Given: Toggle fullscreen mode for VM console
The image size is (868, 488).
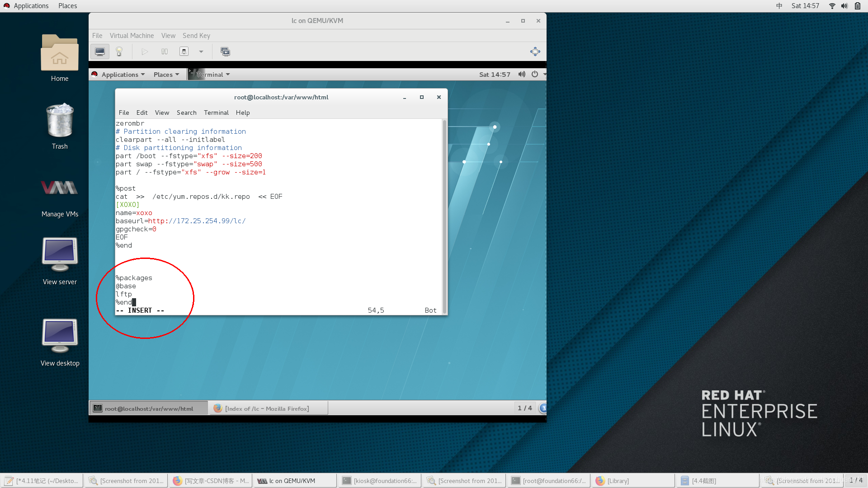Looking at the screenshot, I should tap(535, 52).
